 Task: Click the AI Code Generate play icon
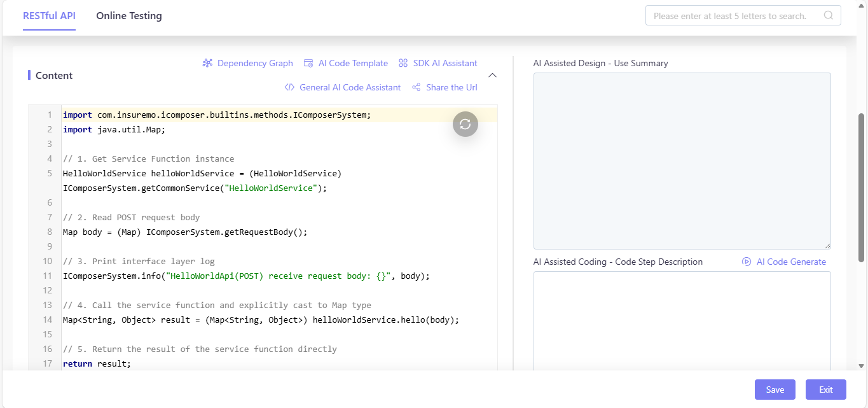[x=747, y=262]
